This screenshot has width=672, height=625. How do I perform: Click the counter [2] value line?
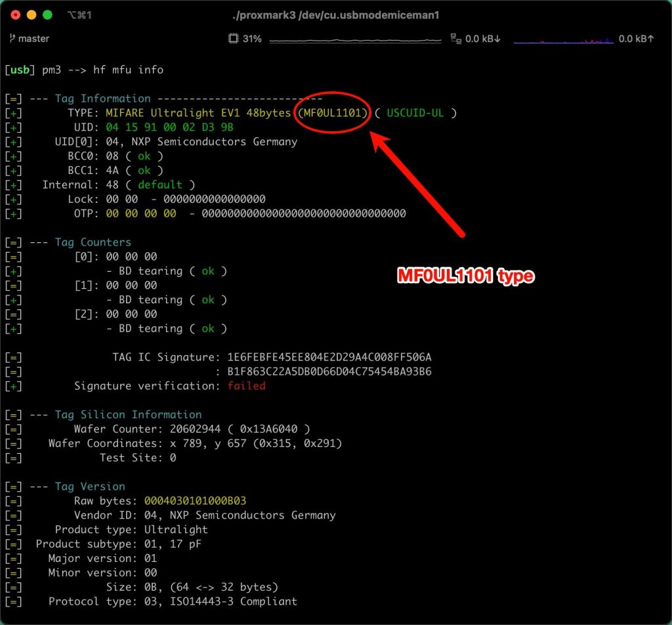115,314
